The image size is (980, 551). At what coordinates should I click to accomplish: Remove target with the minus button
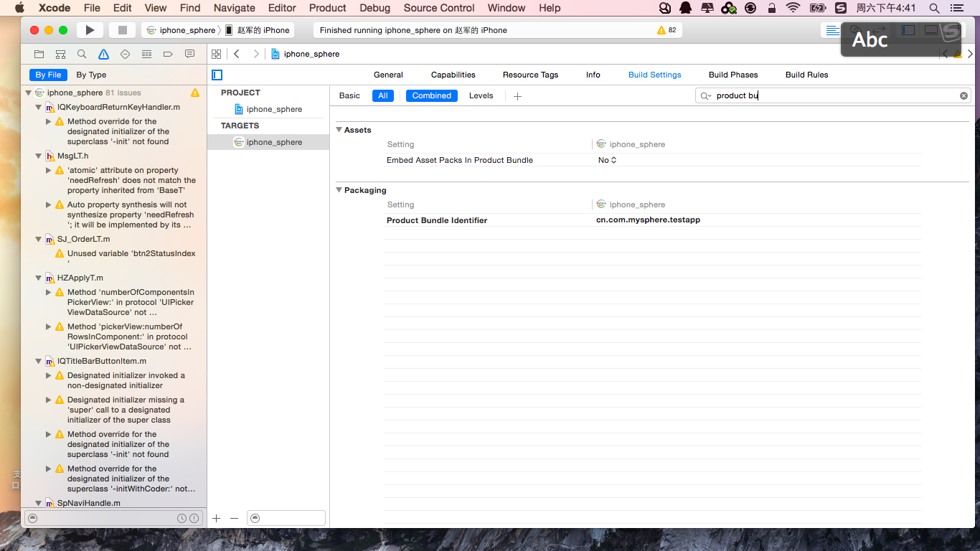tap(234, 518)
